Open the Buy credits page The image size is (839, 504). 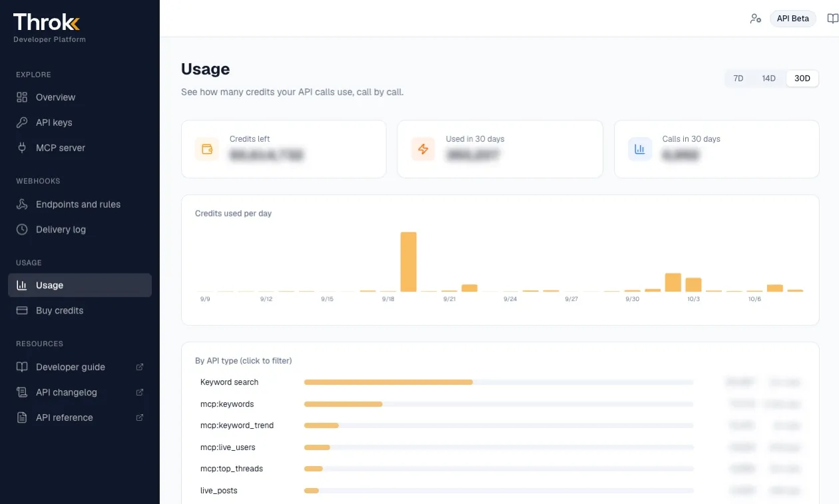click(x=80, y=311)
